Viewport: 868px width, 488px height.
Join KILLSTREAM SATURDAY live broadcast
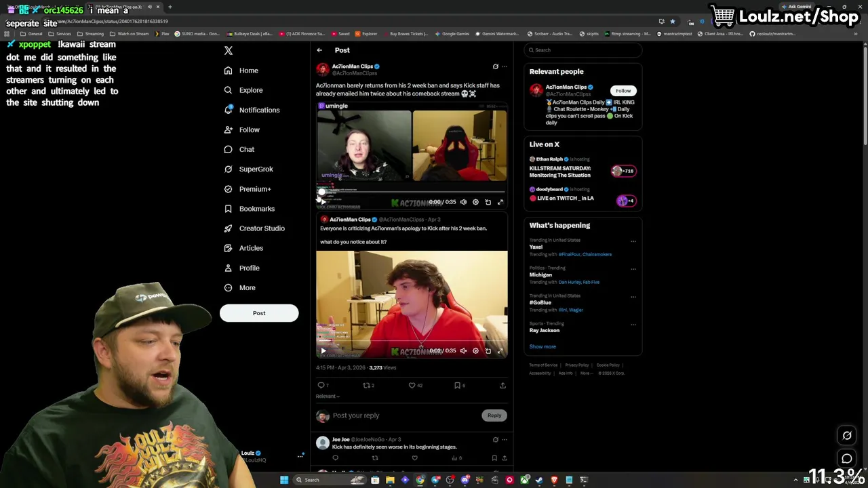tap(583, 167)
